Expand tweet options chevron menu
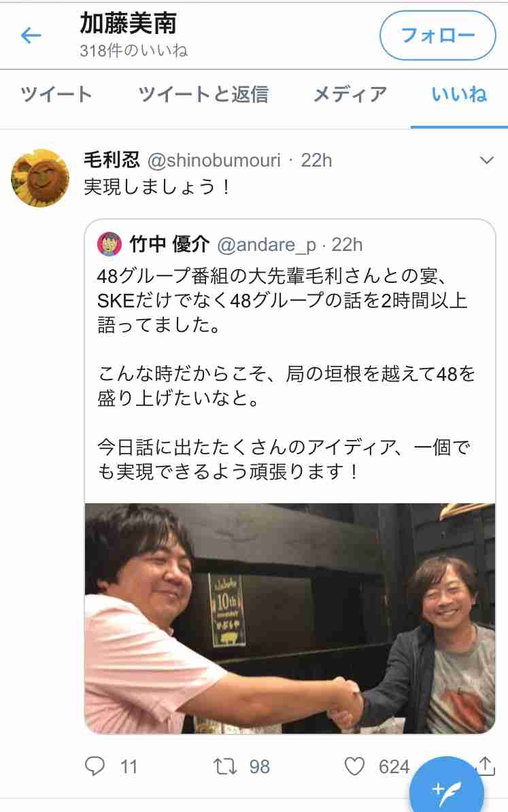 [486, 160]
